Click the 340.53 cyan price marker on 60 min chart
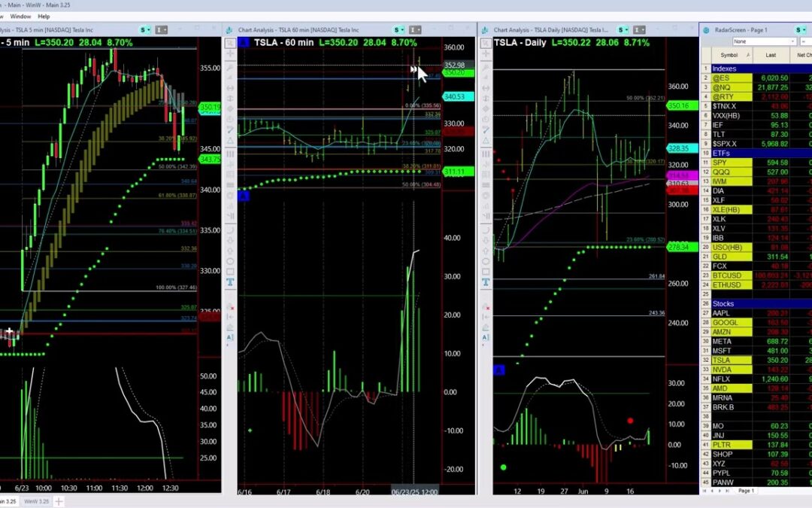Viewport: 812px width, 508px height. point(458,97)
